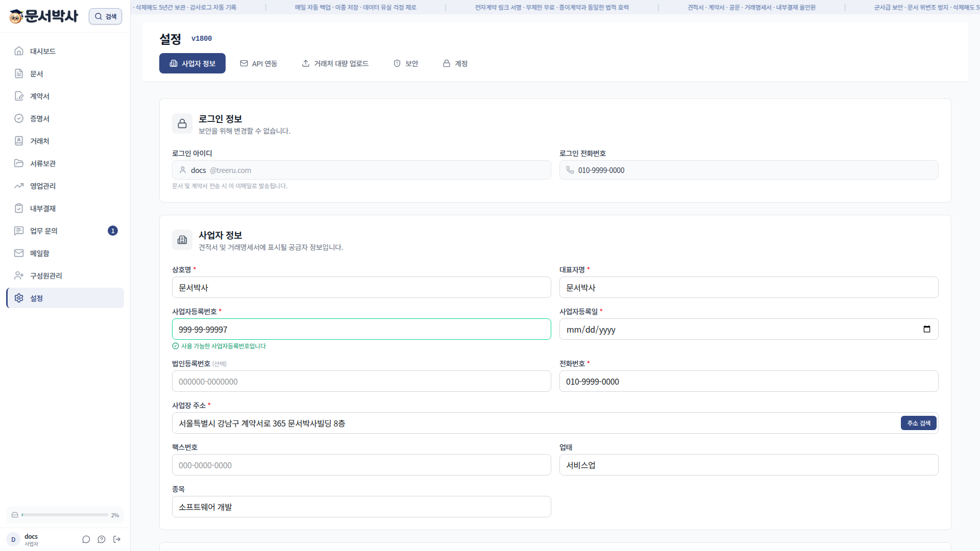
Task: Click the 법인등록번호 input field
Action: tap(361, 381)
